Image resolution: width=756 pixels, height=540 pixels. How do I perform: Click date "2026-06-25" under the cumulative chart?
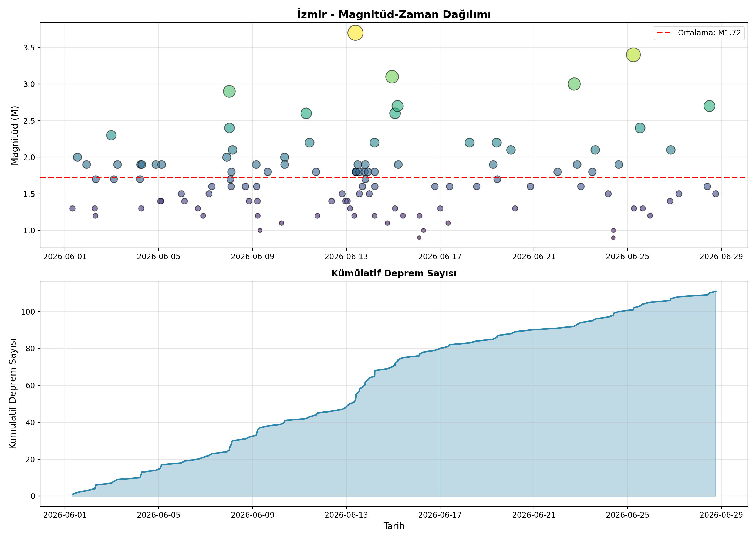(x=628, y=515)
